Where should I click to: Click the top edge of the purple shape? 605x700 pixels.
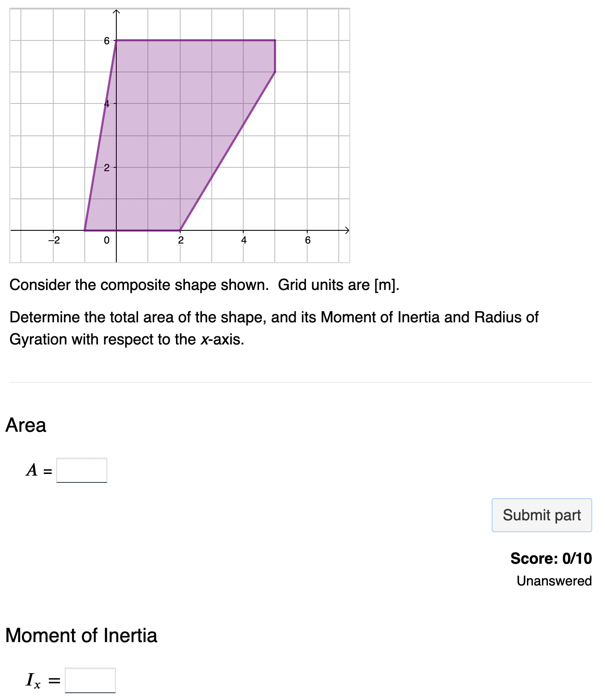point(192,40)
